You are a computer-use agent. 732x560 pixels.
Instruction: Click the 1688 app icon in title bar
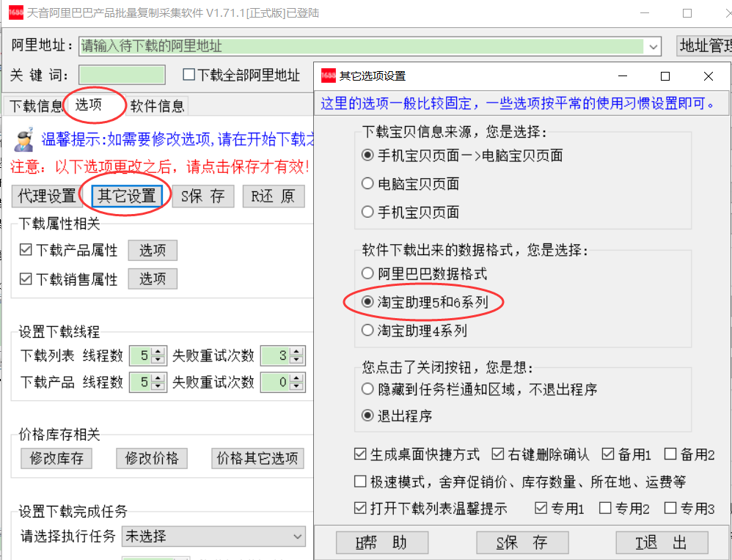[16, 13]
